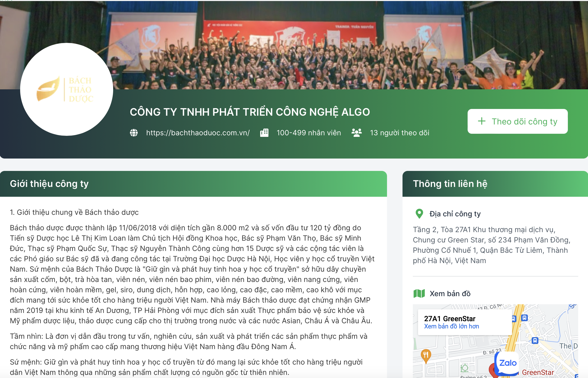Click the plus icon in the follow button
588x378 pixels.
point(482,121)
